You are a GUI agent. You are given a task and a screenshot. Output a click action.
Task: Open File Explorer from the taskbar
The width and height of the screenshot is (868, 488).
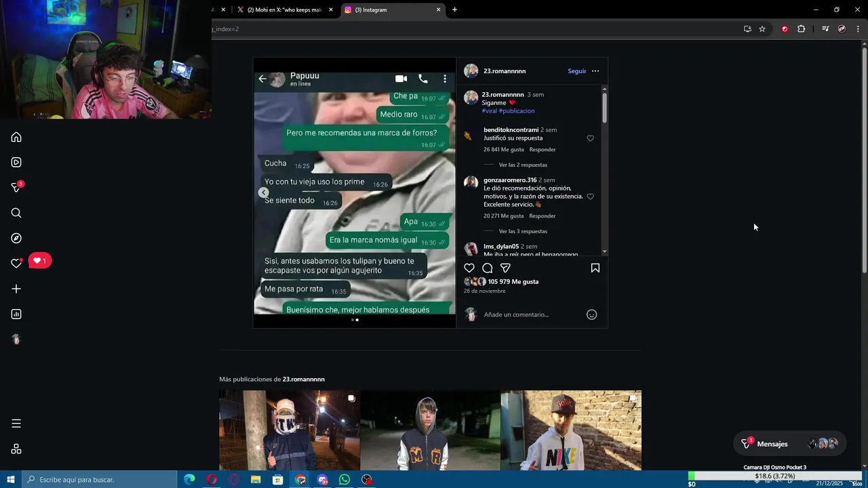pyautogui.click(x=256, y=479)
